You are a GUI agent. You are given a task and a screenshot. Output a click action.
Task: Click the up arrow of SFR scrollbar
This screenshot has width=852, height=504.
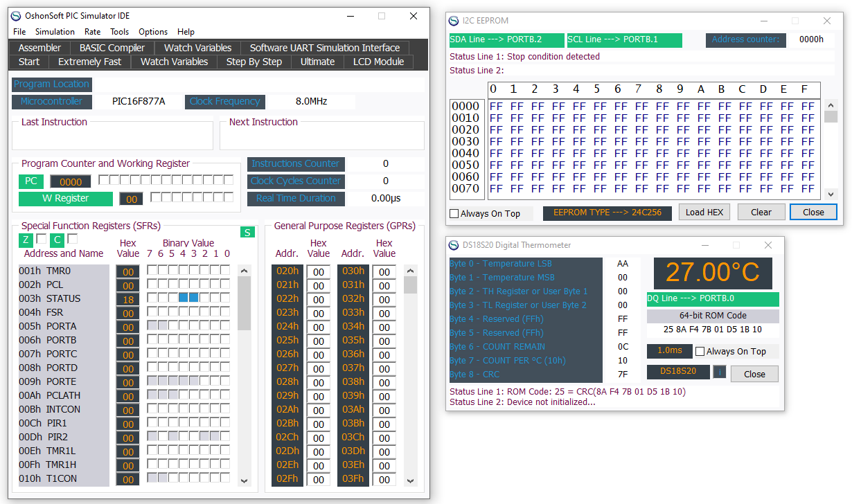pos(244,271)
